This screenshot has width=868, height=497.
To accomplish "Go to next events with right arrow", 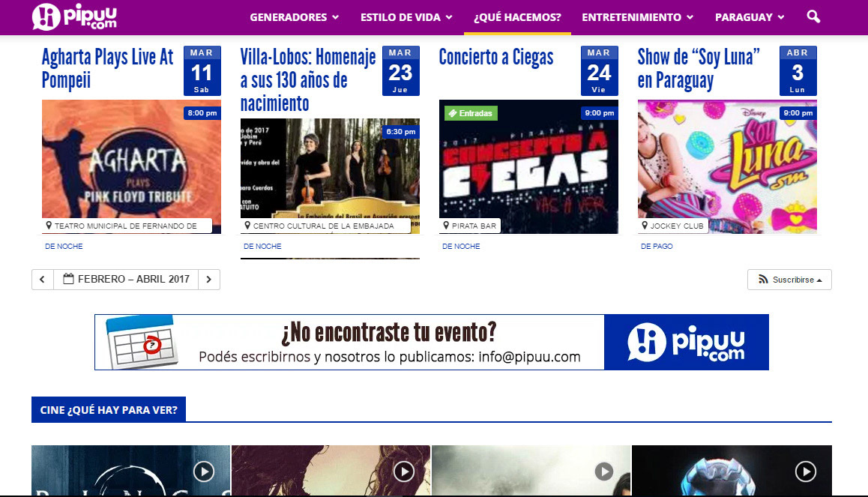I will [x=208, y=280].
